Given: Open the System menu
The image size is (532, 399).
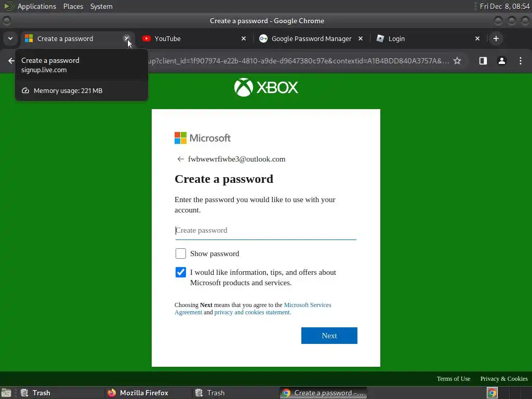Looking at the screenshot, I should point(101,6).
